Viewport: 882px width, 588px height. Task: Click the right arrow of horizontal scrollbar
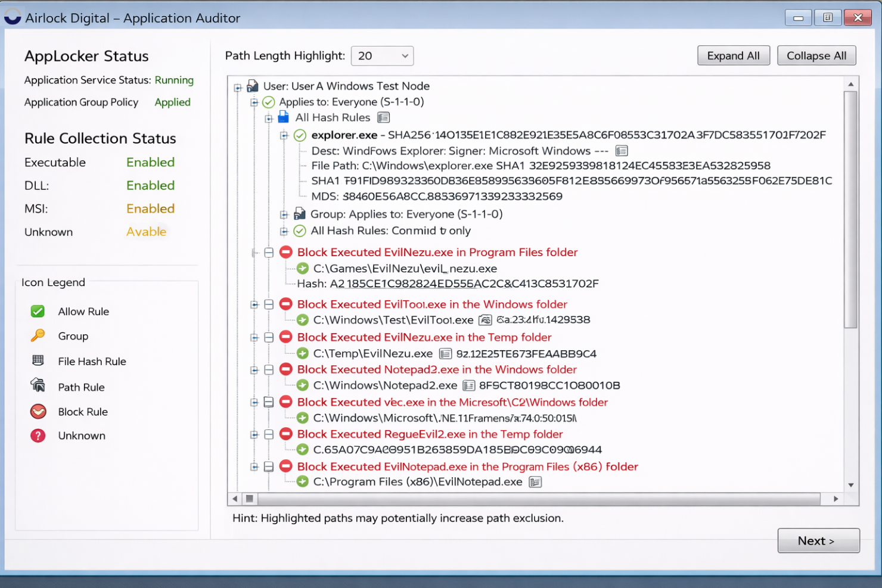tap(836, 499)
